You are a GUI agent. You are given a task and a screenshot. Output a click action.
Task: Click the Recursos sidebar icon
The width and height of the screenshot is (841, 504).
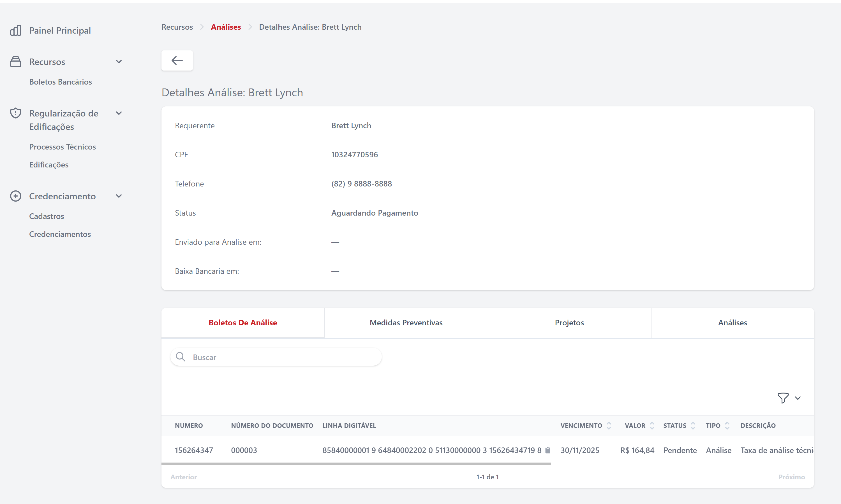[x=16, y=62]
